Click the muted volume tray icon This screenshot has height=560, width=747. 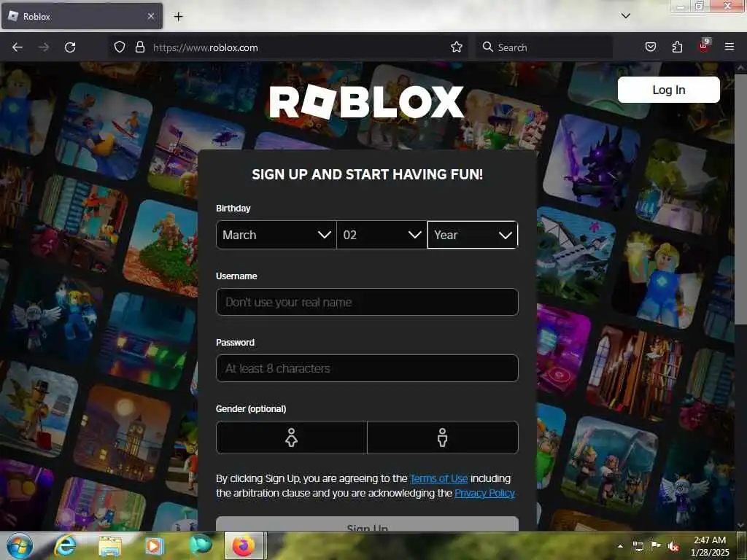click(673, 547)
